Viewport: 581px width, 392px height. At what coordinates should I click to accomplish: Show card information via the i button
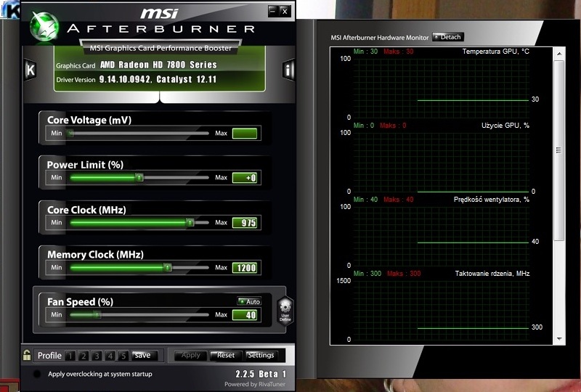pos(288,69)
